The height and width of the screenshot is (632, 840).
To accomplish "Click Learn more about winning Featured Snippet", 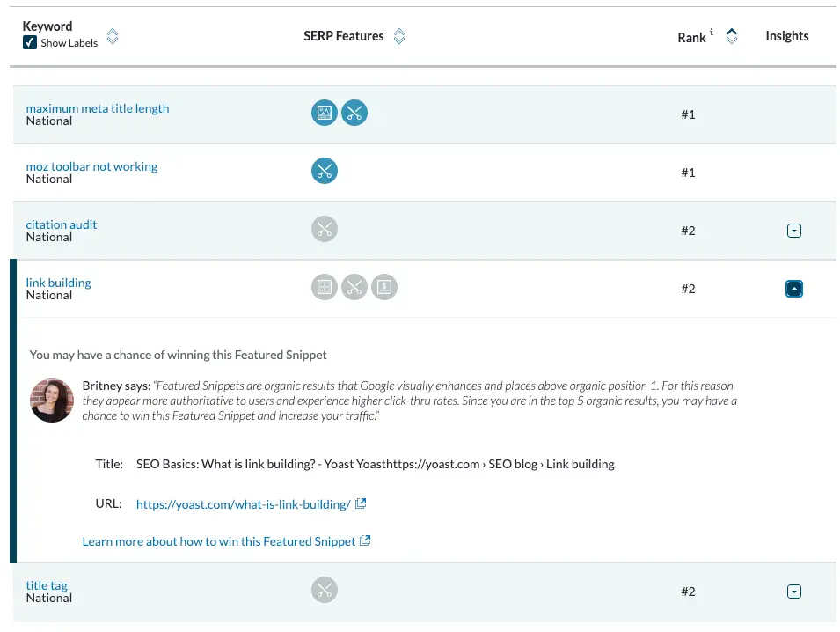I will click(x=219, y=541).
